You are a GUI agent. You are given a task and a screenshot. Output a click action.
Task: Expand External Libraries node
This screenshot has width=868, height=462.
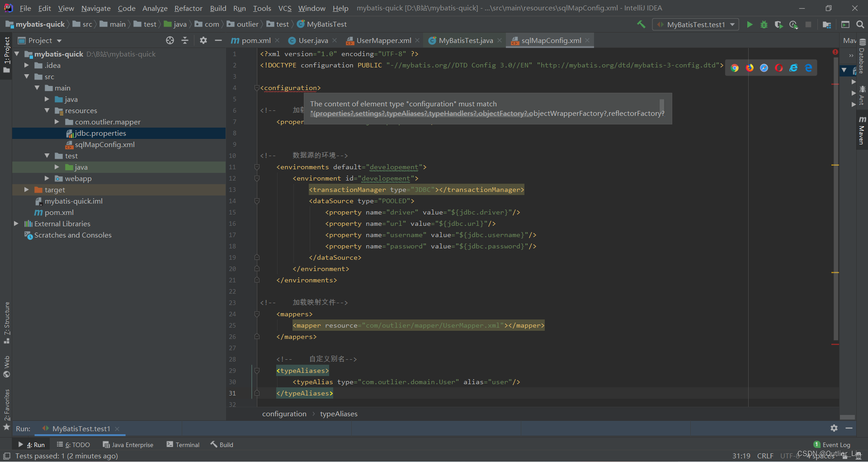16,224
